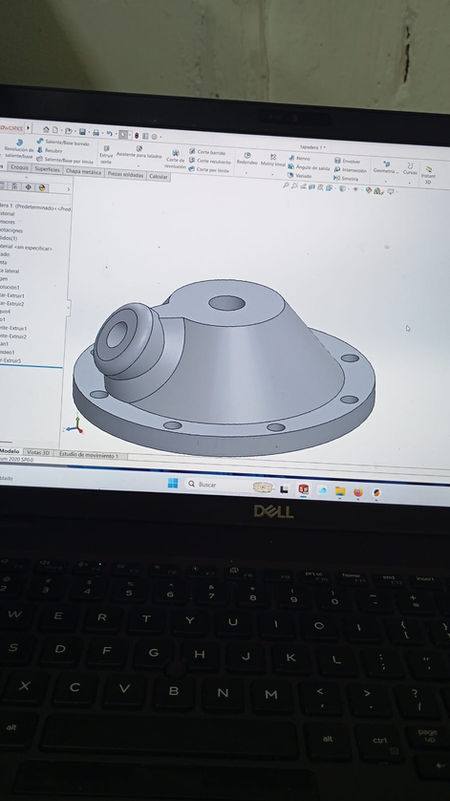Open the DisplayManager color ball tab
Viewport: 450px width, 801px height.
point(42,187)
